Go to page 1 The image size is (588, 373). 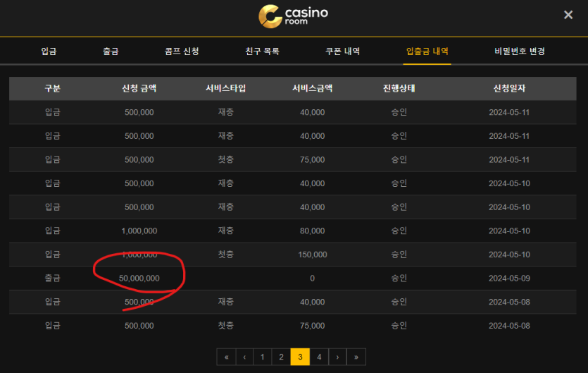[263, 357]
